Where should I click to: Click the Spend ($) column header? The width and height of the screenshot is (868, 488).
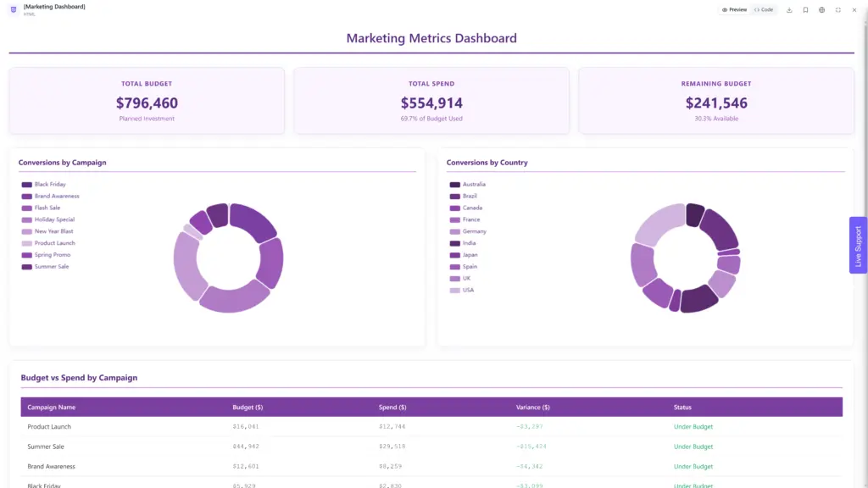point(392,408)
